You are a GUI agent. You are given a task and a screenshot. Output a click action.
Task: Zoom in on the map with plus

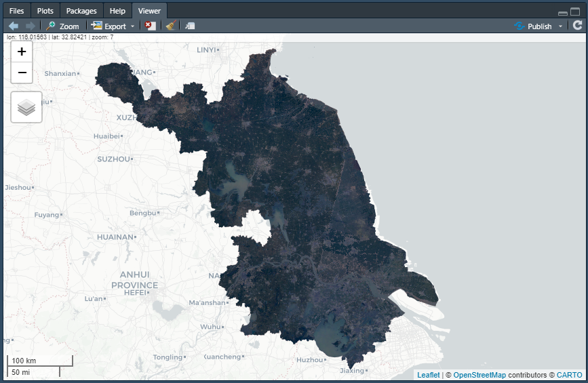22,52
